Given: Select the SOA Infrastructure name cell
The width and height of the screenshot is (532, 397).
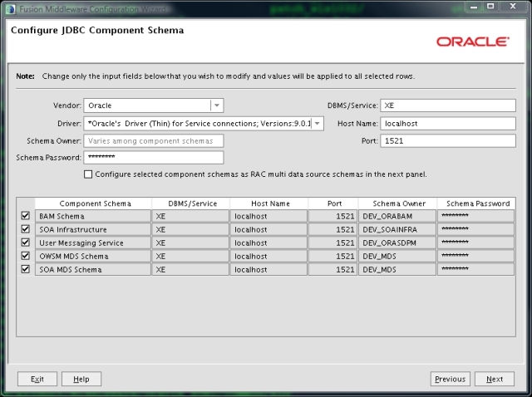Looking at the screenshot, I should pyautogui.click(x=93, y=229).
